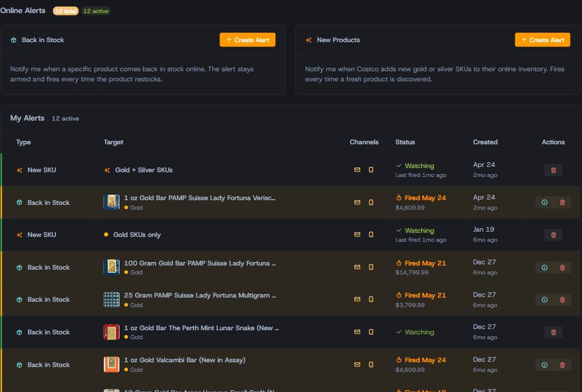Viewport: 582px width, 392px height.
Task: Click email channel icon on 100 Gram Gold Bar row
Action: [x=357, y=267]
